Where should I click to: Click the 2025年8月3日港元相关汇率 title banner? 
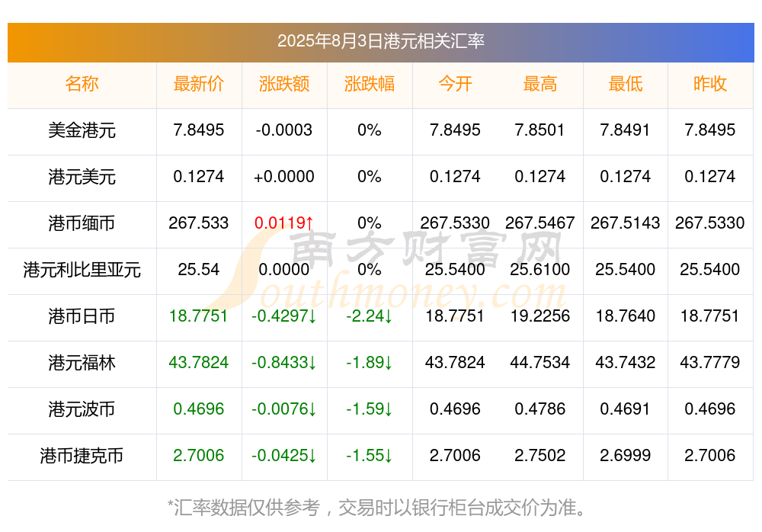380,41
